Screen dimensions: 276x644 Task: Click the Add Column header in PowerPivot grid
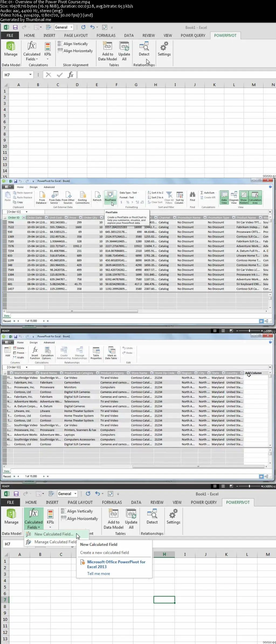pyautogui.click(x=253, y=373)
